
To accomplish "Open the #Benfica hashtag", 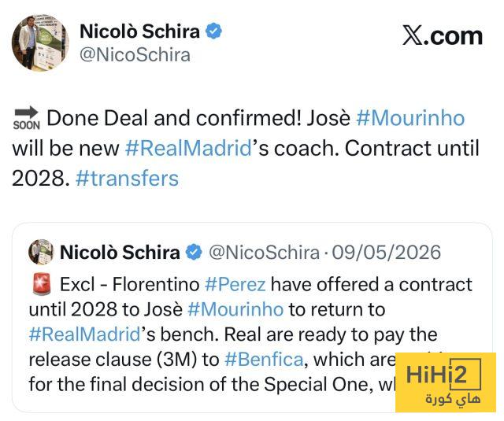I will click(264, 360).
